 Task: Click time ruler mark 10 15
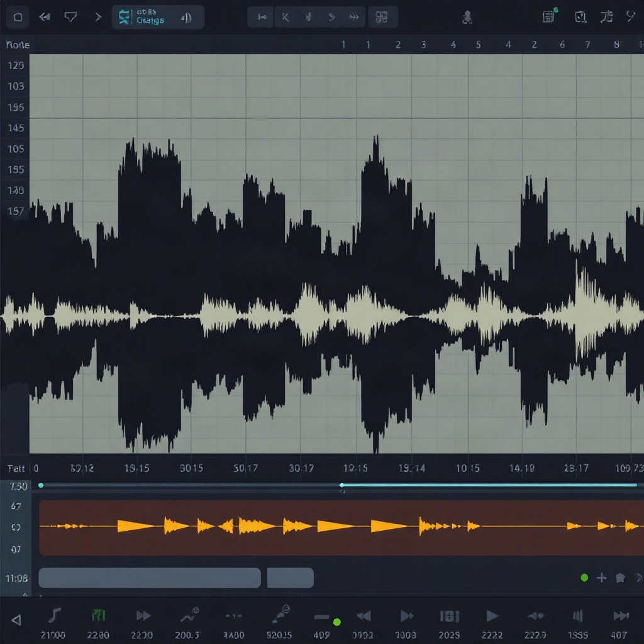click(468, 468)
